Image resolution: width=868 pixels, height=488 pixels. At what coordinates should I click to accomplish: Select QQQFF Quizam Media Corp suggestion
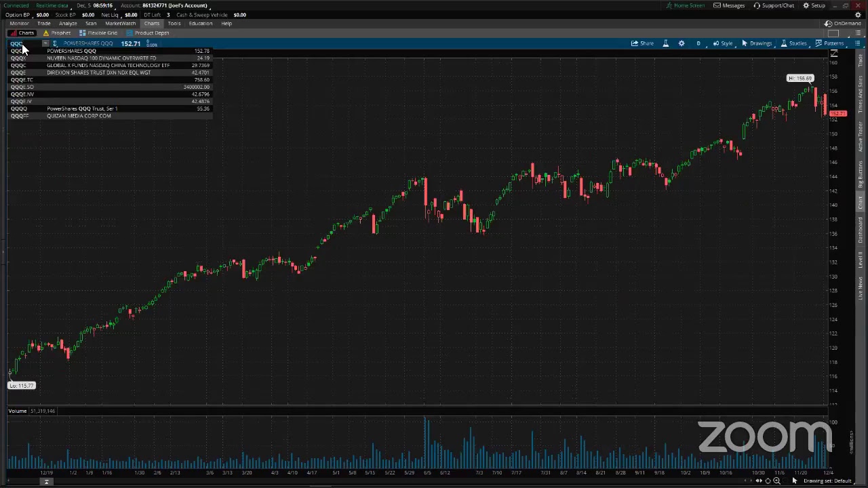(110, 116)
